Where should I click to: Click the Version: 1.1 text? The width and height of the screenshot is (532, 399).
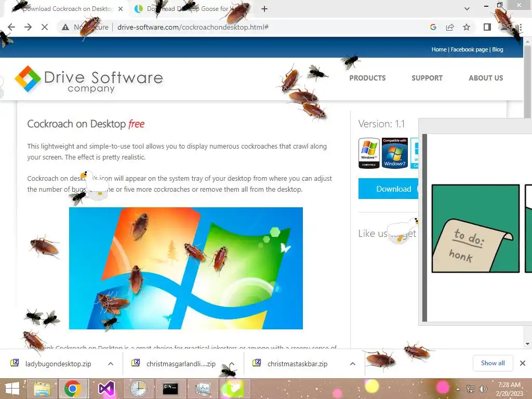pyautogui.click(x=381, y=124)
